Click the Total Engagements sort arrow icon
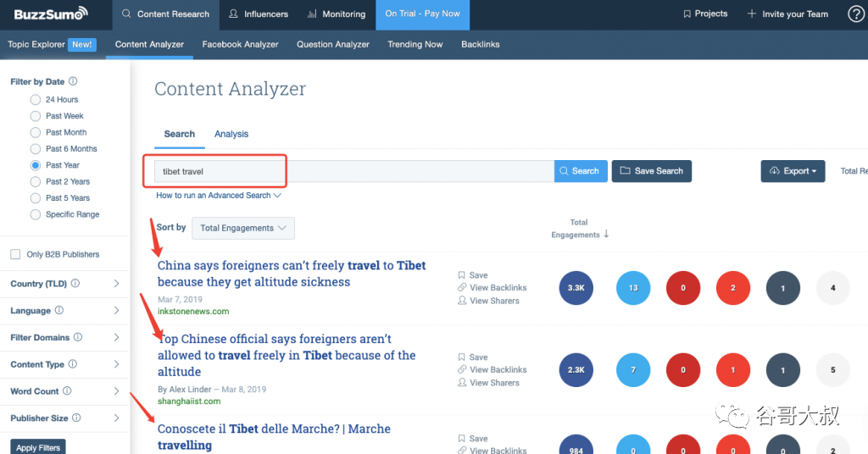Screen dimensions: 868x454 (x=606, y=234)
